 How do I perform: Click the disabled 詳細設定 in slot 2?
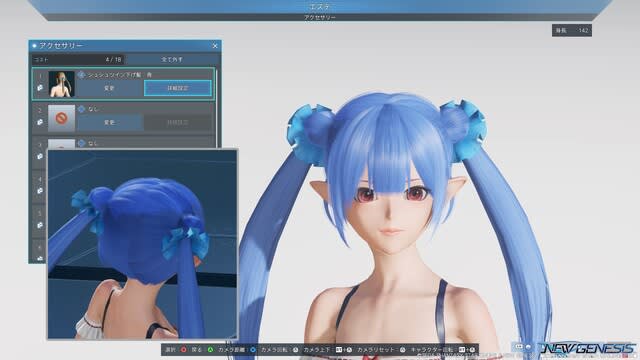(178, 122)
